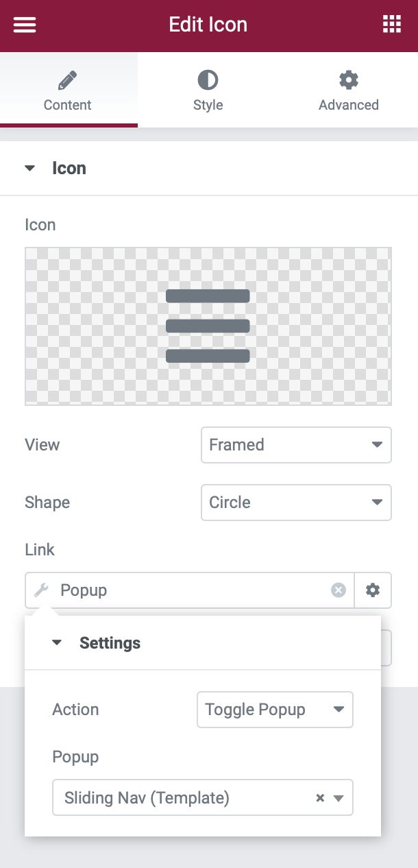Click the icon preview to change icon
This screenshot has height=868, width=418.
tap(208, 326)
